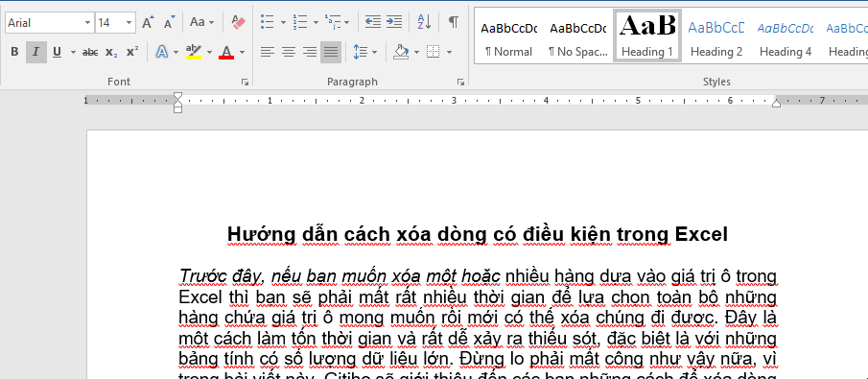Align text left

(268, 52)
